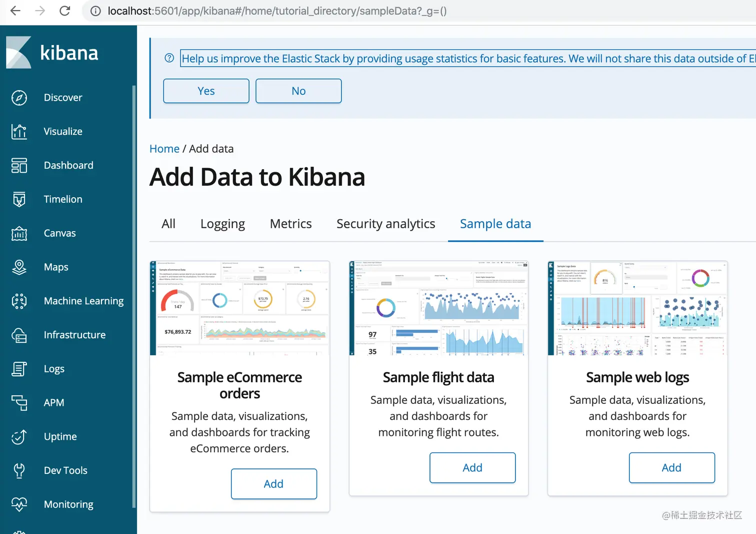Open the Maps label in sidebar
756x534 pixels.
point(56,267)
